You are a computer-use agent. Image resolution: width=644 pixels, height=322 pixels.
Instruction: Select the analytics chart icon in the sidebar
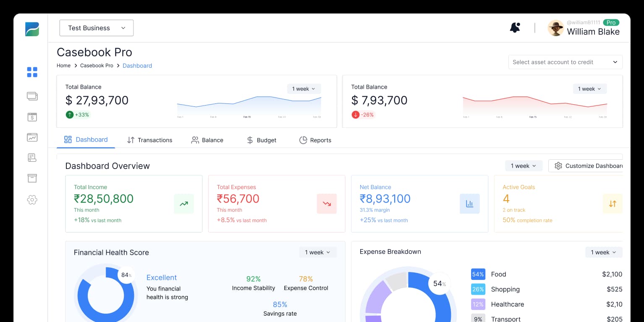pos(32,137)
